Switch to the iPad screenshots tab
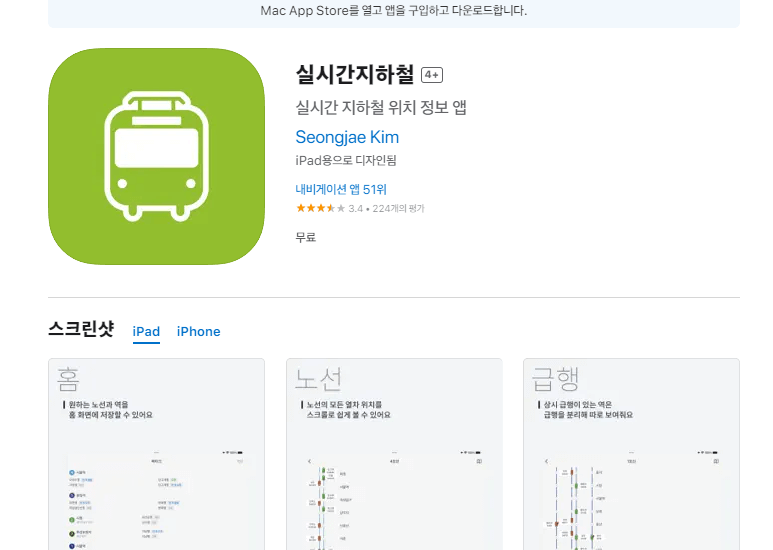 (x=146, y=332)
